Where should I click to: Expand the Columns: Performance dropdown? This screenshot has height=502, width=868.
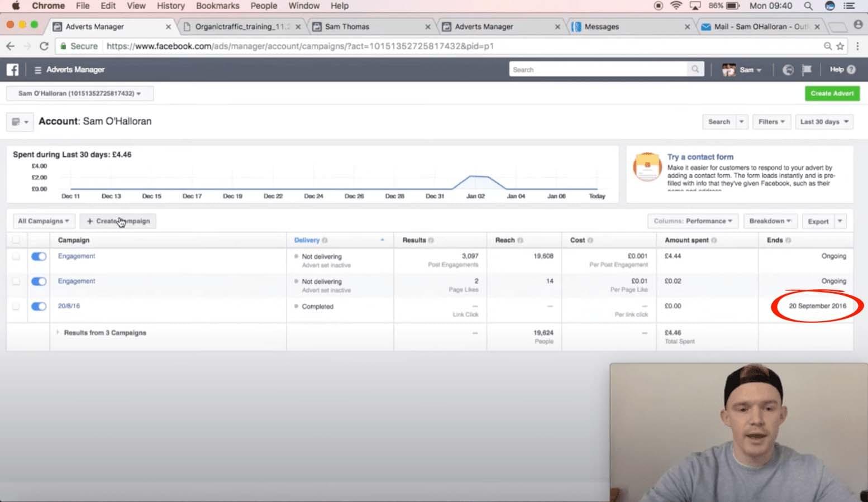coord(693,221)
